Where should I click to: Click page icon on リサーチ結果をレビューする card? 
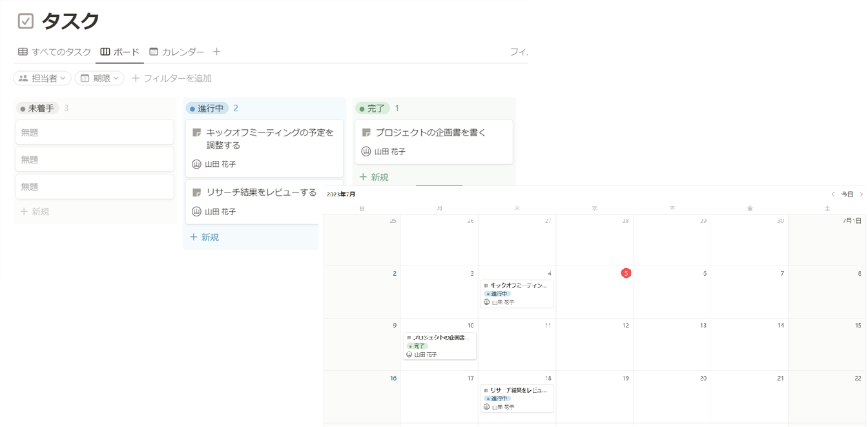click(x=197, y=193)
